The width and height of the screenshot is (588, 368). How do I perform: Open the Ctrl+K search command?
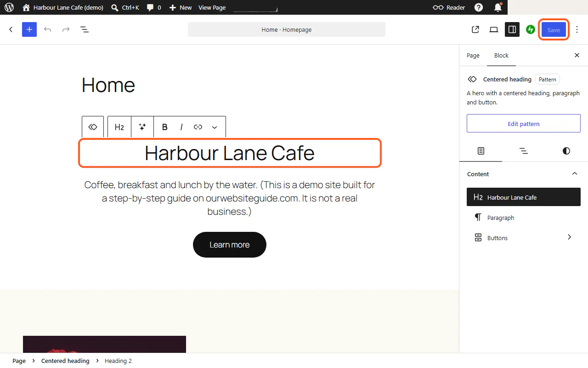[x=125, y=7]
